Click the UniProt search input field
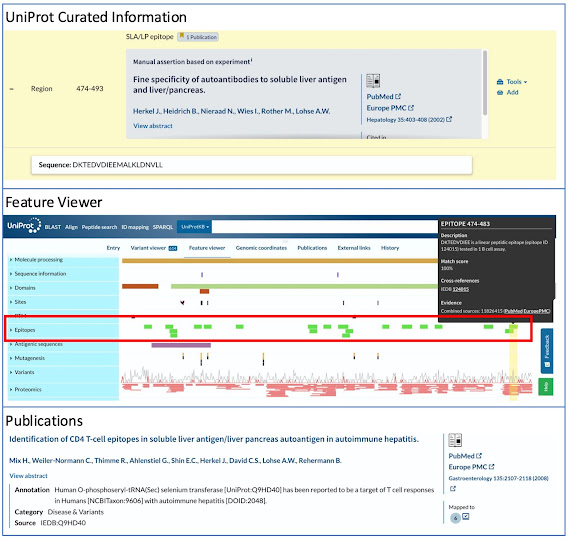This screenshot has height=541, width=571. pyautogui.click(x=325, y=227)
